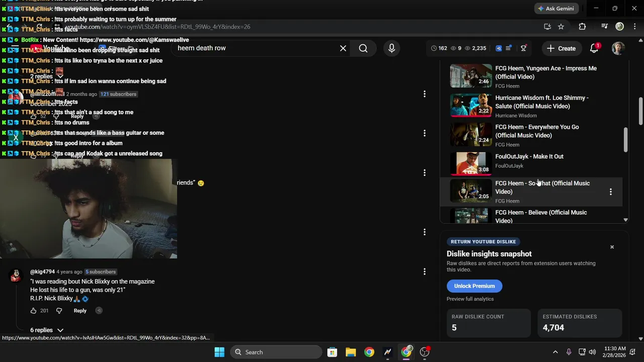This screenshot has height=362, width=644.
Task: Open OBS Studio from the taskbar
Action: tap(425, 352)
